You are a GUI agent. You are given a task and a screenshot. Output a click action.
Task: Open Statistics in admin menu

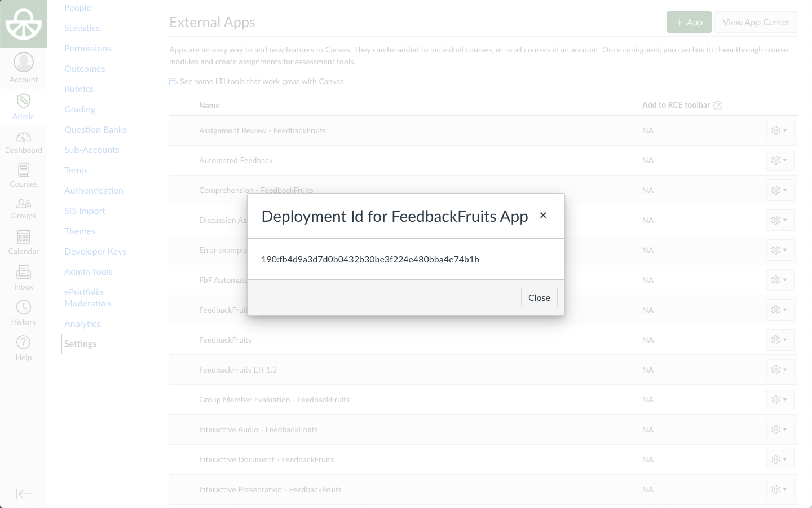tap(82, 28)
